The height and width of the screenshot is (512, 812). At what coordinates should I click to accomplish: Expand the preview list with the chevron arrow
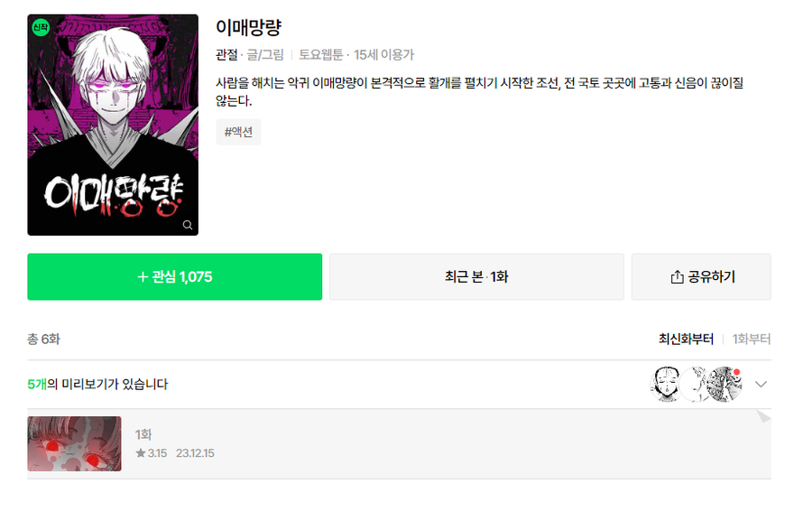[761, 384]
